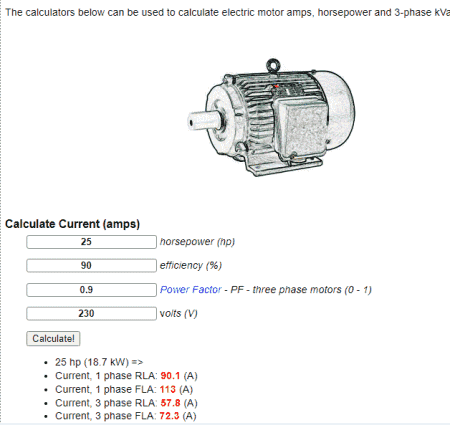Click the horsepower input field

(91, 242)
